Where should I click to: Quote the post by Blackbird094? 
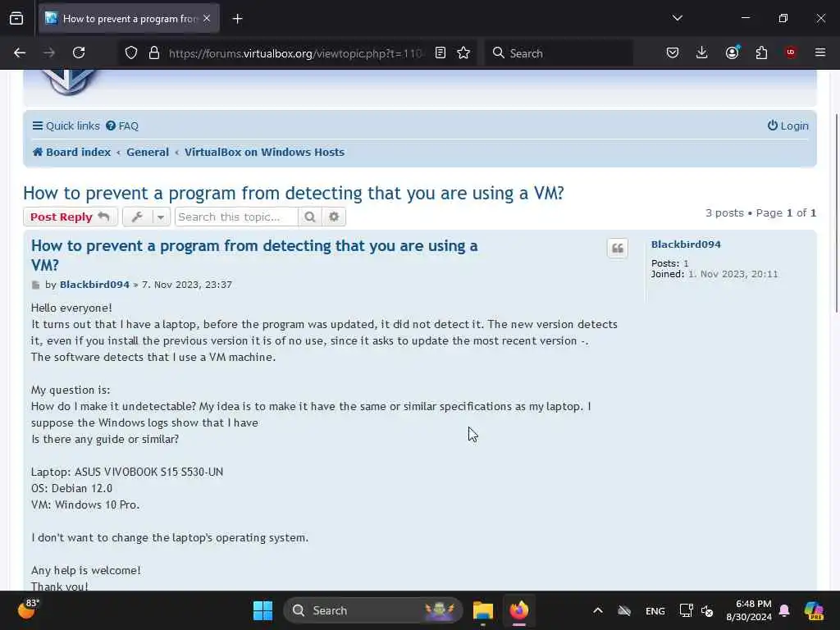click(617, 249)
